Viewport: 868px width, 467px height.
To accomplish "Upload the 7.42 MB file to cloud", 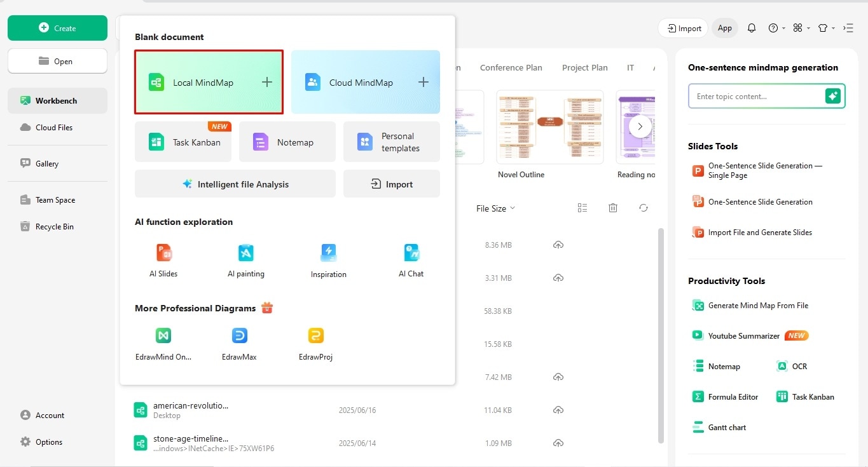I will tap(558, 377).
